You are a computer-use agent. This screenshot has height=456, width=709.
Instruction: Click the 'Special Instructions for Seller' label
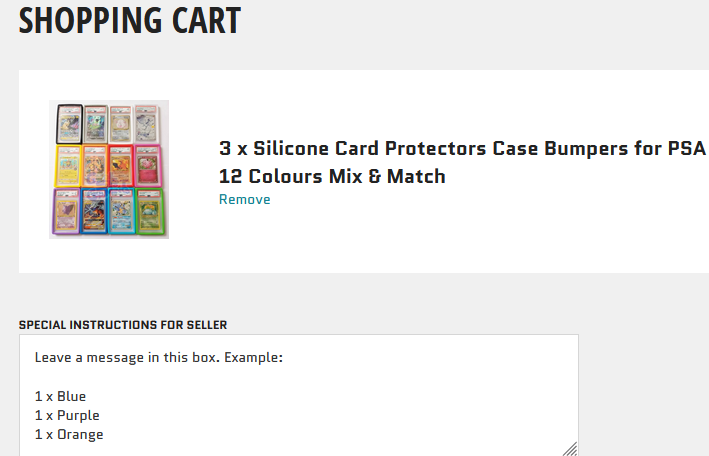click(123, 325)
